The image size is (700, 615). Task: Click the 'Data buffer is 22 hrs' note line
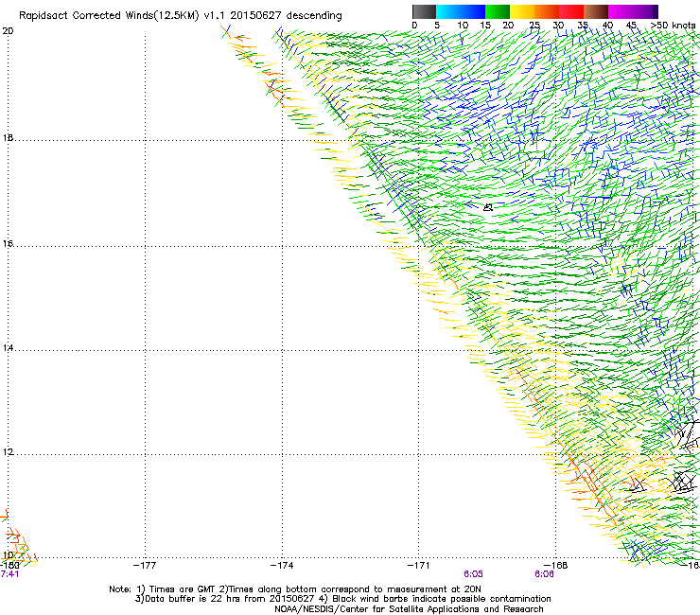point(342,599)
